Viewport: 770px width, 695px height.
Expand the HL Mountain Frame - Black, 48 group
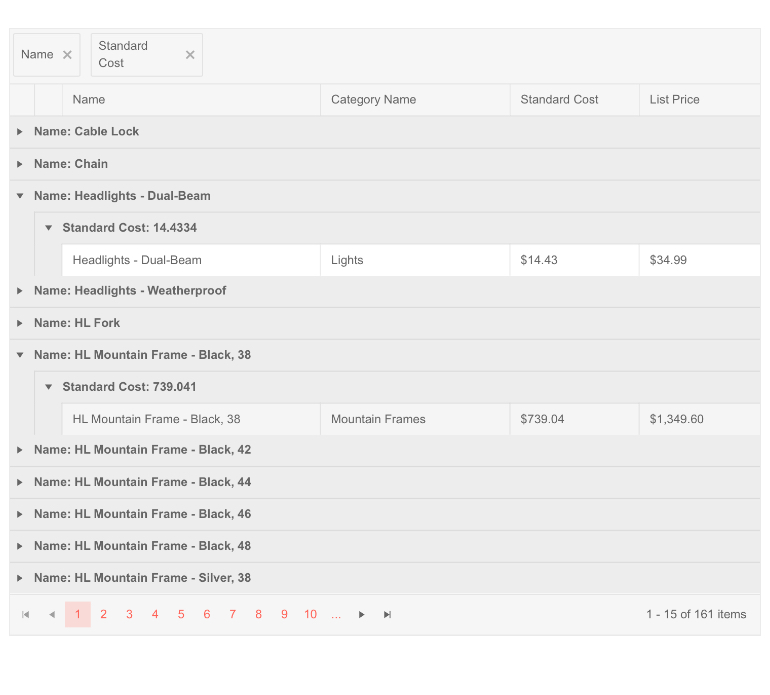20,546
